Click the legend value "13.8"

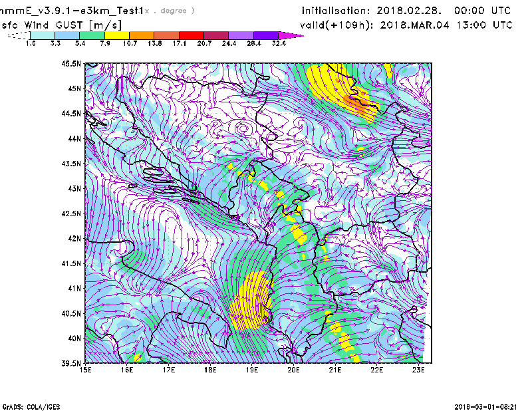155,43
